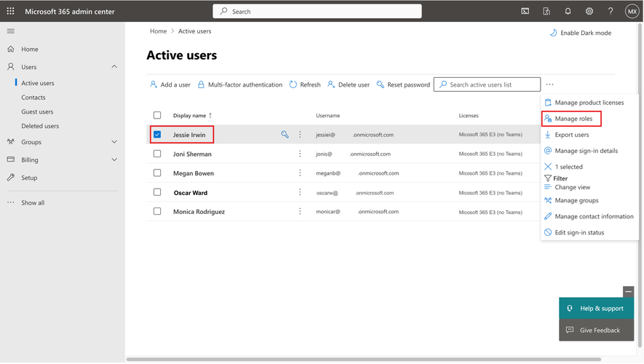
Task: Click the Home icon in the sidebar
Action: click(11, 49)
